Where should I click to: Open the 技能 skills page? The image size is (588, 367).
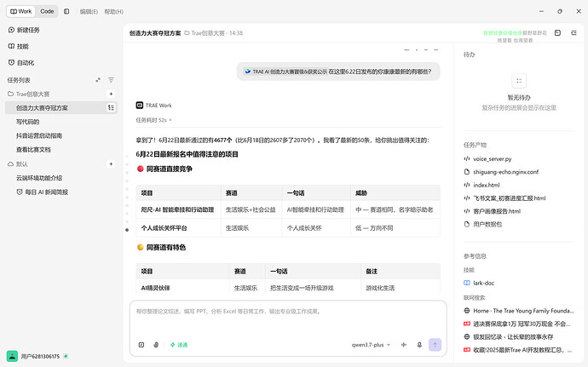pyautogui.click(x=19, y=46)
